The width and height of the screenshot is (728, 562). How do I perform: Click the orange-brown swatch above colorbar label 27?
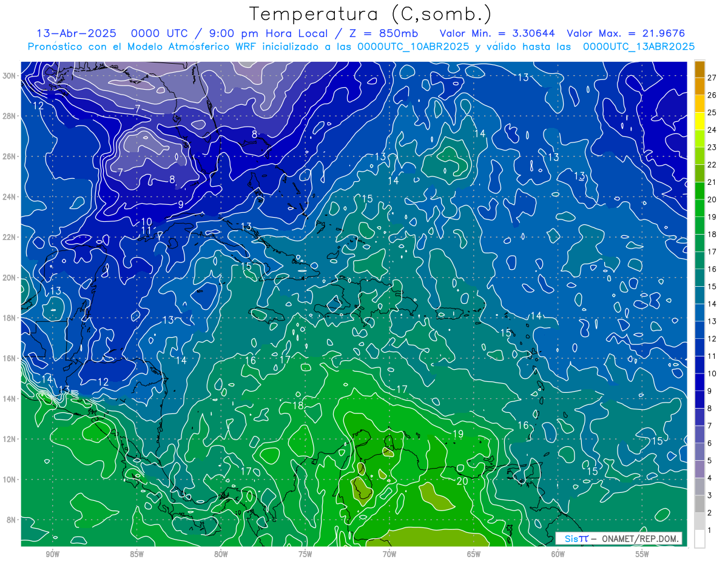[x=699, y=69]
